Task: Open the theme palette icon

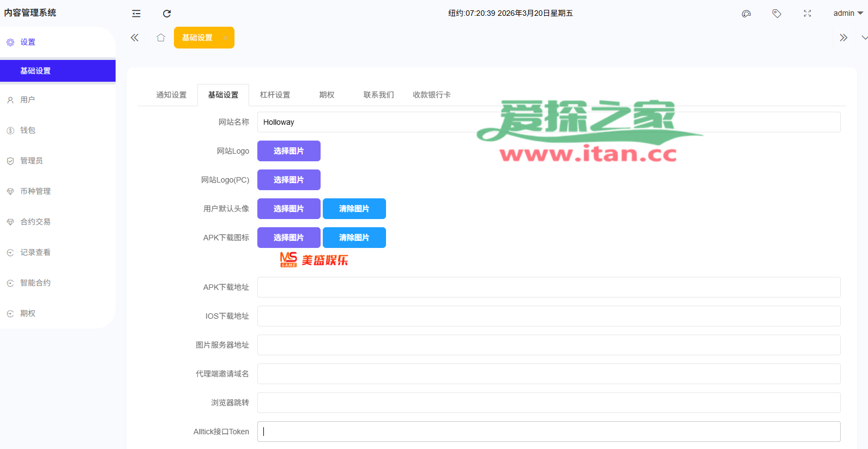Action: click(x=746, y=14)
